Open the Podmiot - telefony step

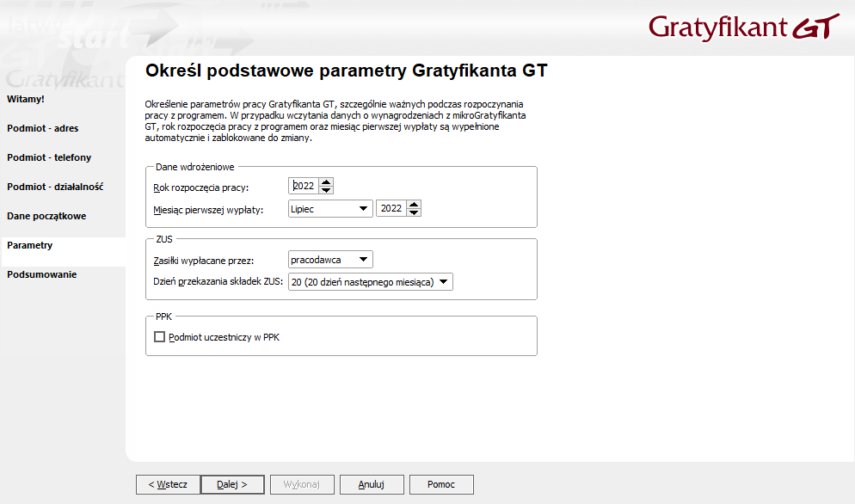point(49,157)
